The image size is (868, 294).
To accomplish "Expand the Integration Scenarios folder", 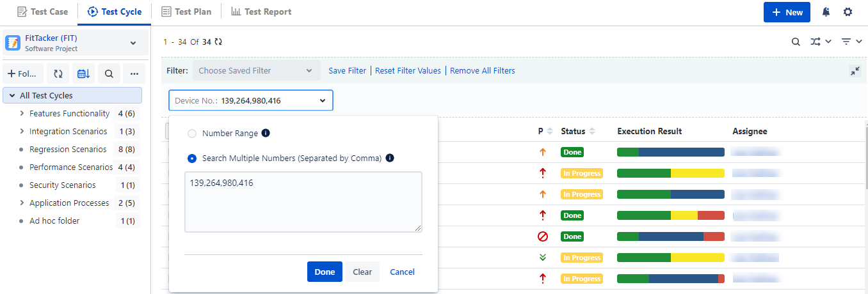I will click(x=22, y=132).
